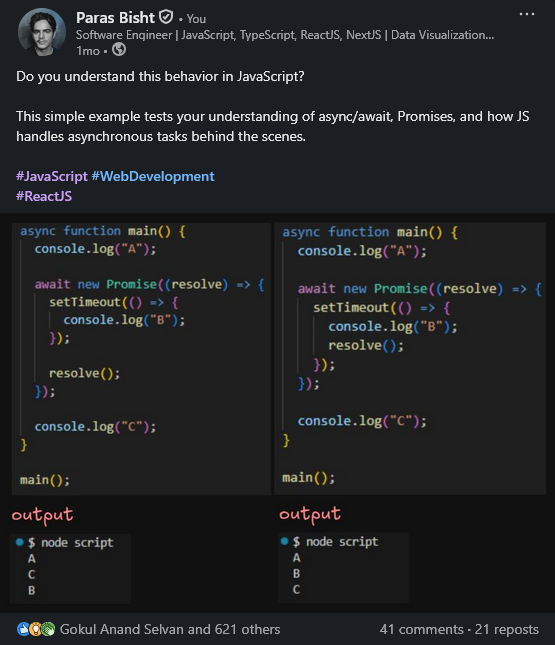Image resolution: width=555 pixels, height=645 pixels.
Task: Click the right terminal '$ node script' line
Action: click(x=335, y=542)
